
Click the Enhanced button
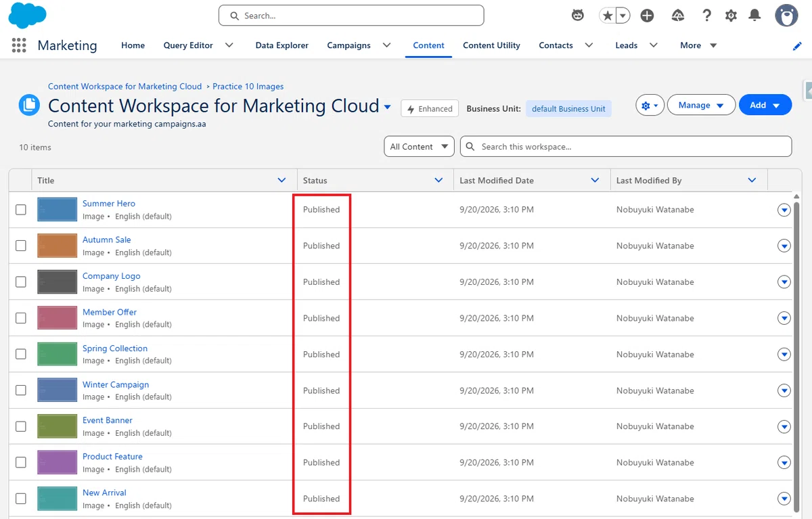click(430, 109)
